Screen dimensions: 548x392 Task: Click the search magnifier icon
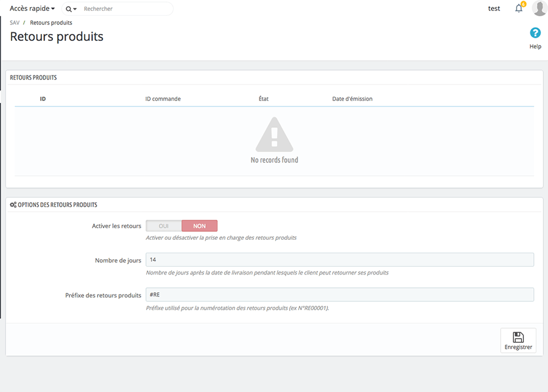point(69,9)
